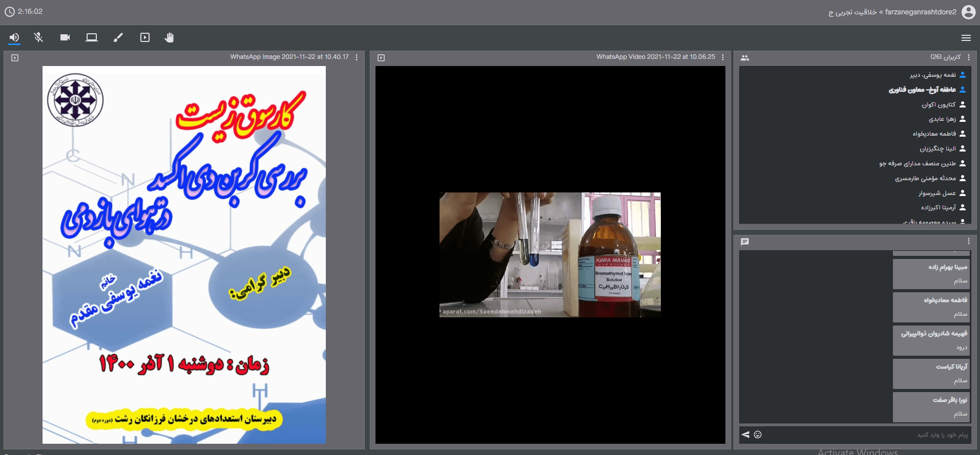Screen dimensions: 980x455
Task: Click the send message arrow icon
Action: pos(745,435)
